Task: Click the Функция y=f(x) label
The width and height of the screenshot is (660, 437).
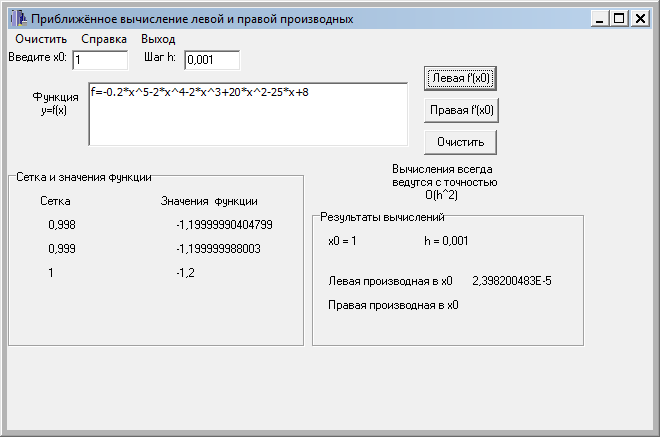Action: click(55, 104)
